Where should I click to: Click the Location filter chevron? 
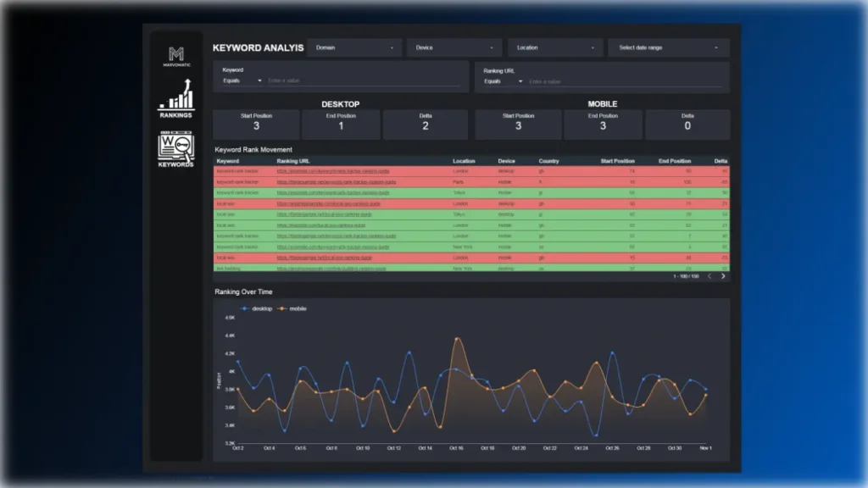click(x=593, y=47)
